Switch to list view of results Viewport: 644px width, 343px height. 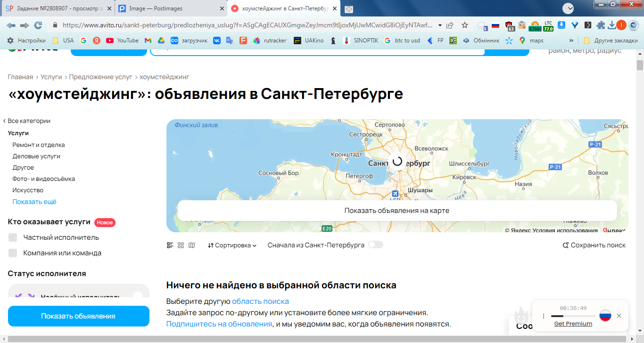coord(170,245)
